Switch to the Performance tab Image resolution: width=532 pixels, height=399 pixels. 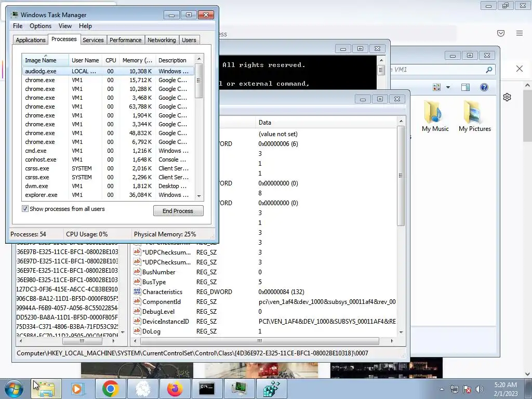pyautogui.click(x=125, y=40)
